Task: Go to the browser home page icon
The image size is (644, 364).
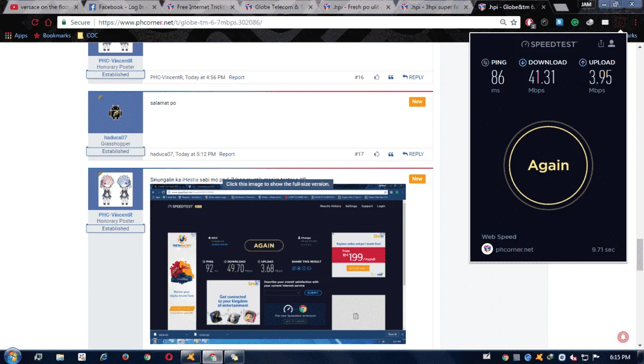Action: pyautogui.click(x=48, y=23)
